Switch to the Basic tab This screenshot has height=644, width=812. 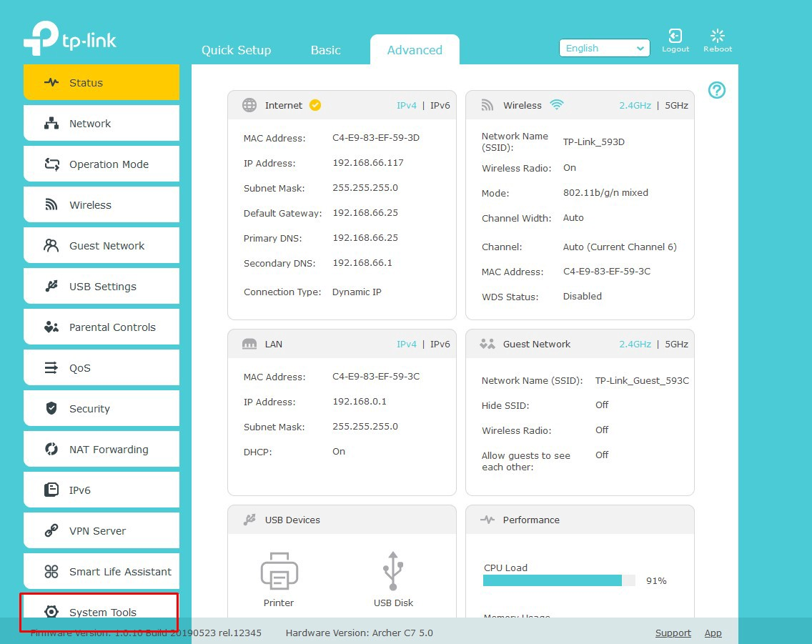pyautogui.click(x=325, y=50)
